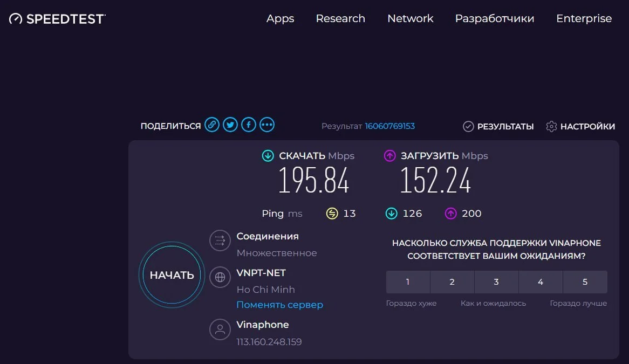The image size is (629, 364).
Task: Open more sharing options ellipsis icon
Action: coord(267,125)
